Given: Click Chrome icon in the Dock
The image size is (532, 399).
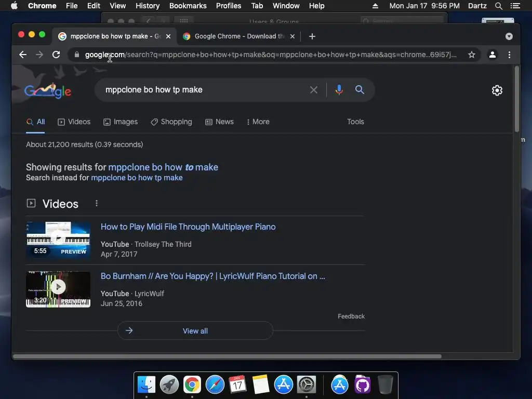Looking at the screenshot, I should [x=192, y=385].
